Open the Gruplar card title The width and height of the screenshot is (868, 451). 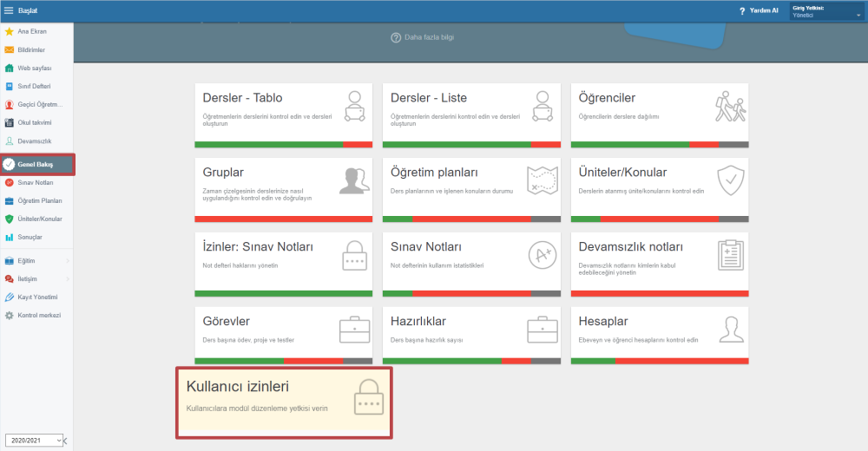point(223,172)
